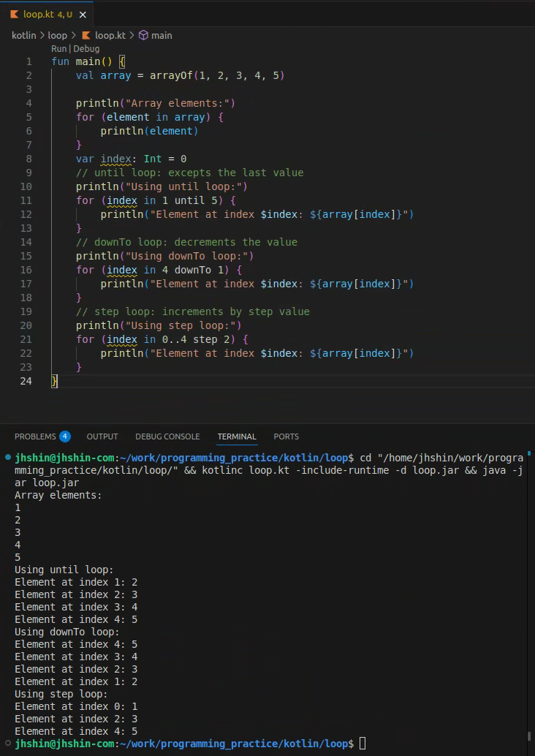The width and height of the screenshot is (535, 756).
Task: Click the terminal cursor at the last prompt
Action: (363, 744)
